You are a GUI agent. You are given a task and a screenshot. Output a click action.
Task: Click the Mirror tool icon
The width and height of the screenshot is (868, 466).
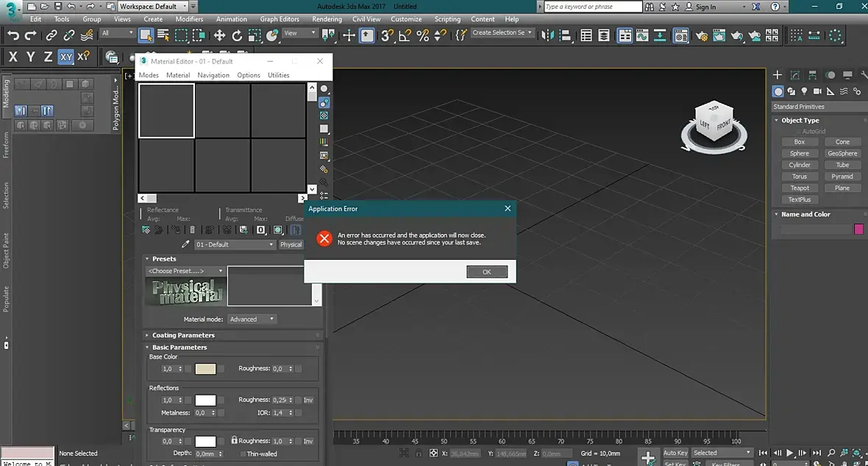547,35
